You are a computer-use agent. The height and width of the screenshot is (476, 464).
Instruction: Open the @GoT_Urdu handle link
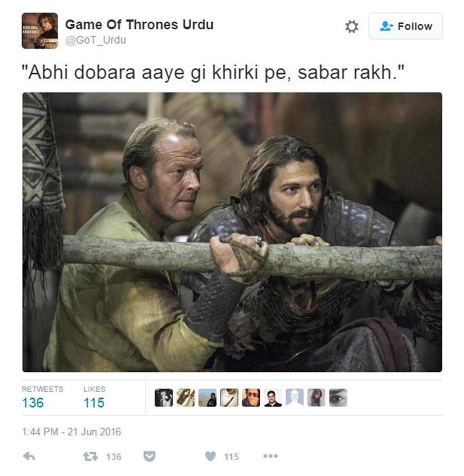(96, 40)
